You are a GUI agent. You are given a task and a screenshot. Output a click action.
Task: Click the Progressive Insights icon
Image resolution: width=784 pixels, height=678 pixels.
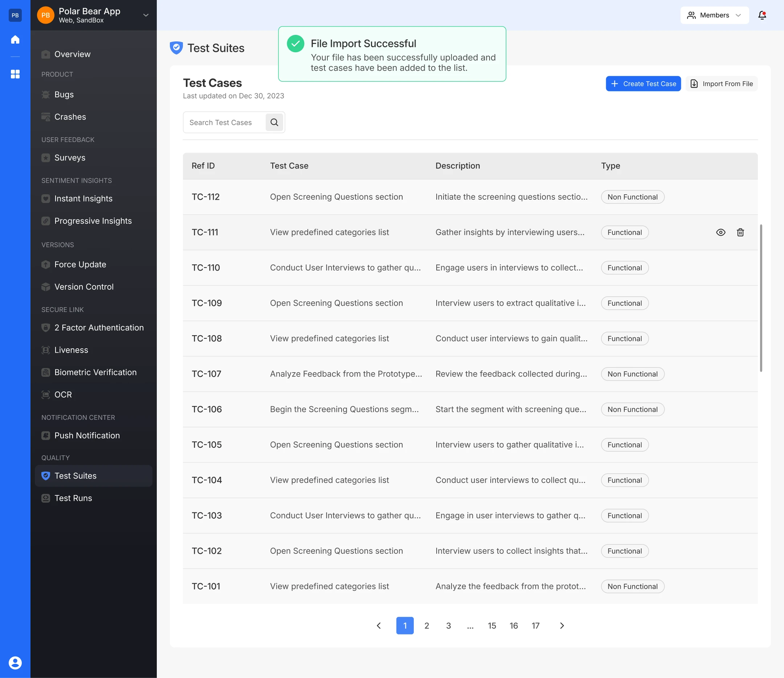pos(46,221)
